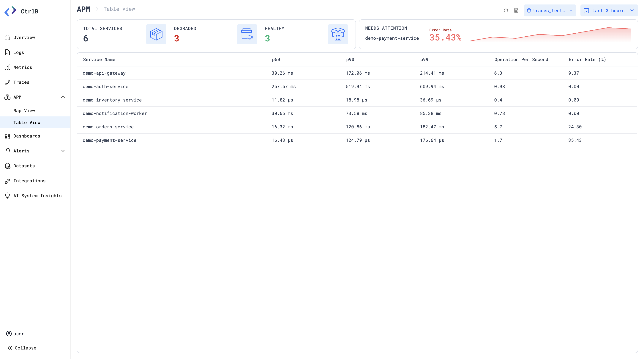Click the AI System Insights bulb icon
Viewport: 644px width, 359px height.
click(7, 196)
